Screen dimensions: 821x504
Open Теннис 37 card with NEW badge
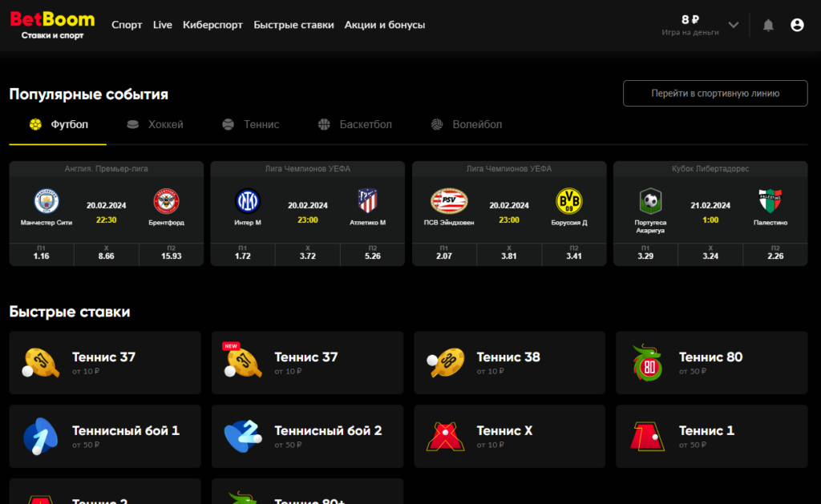click(307, 363)
